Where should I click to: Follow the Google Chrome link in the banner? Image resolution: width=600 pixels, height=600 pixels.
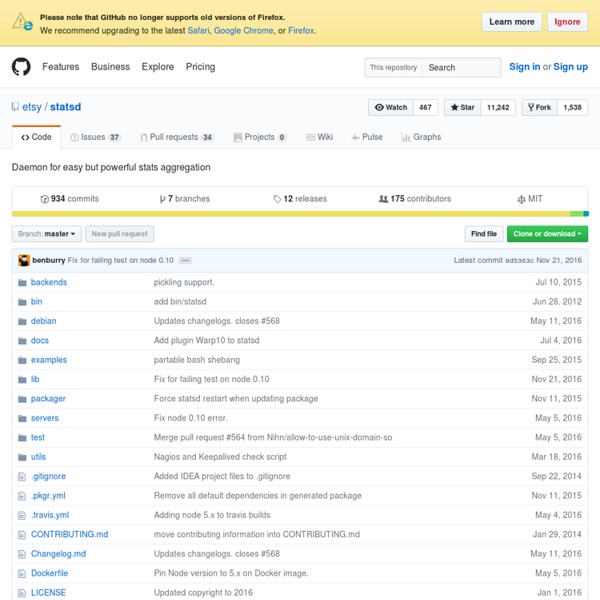pyautogui.click(x=243, y=31)
